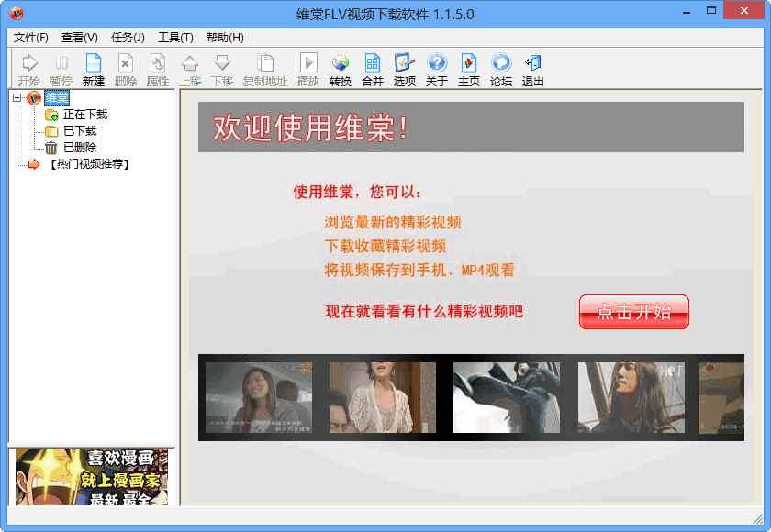Click the 退出 (Exit) toolbar icon
This screenshot has height=532, width=771.
[533, 69]
